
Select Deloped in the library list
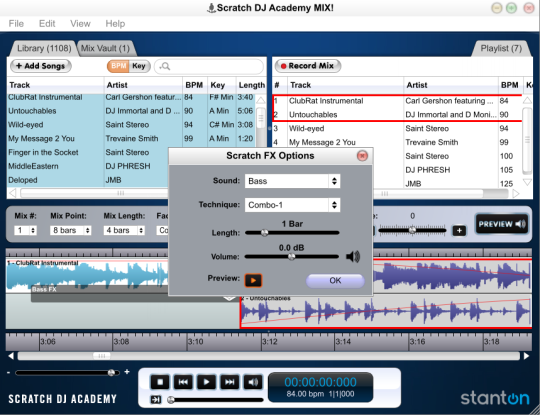pyautogui.click(x=88, y=180)
